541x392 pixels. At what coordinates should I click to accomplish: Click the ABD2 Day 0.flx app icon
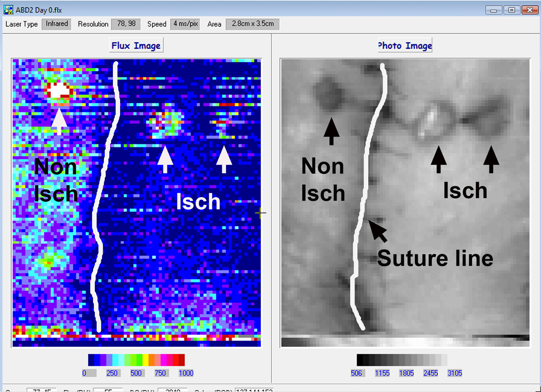[8, 10]
